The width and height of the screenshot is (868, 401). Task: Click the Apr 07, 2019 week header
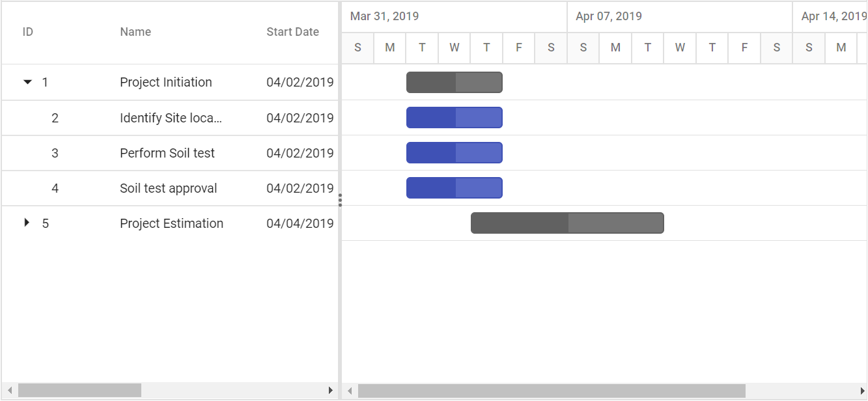680,16
